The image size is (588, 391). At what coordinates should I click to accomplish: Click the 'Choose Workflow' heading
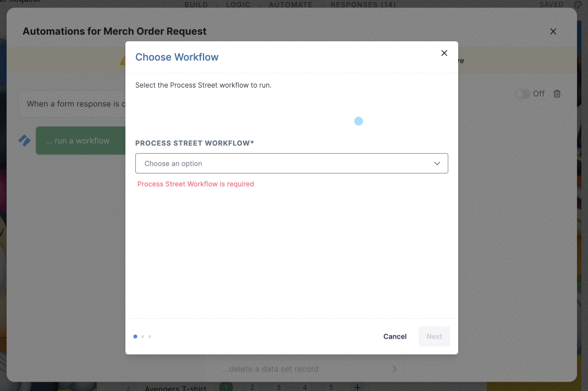pyautogui.click(x=177, y=57)
